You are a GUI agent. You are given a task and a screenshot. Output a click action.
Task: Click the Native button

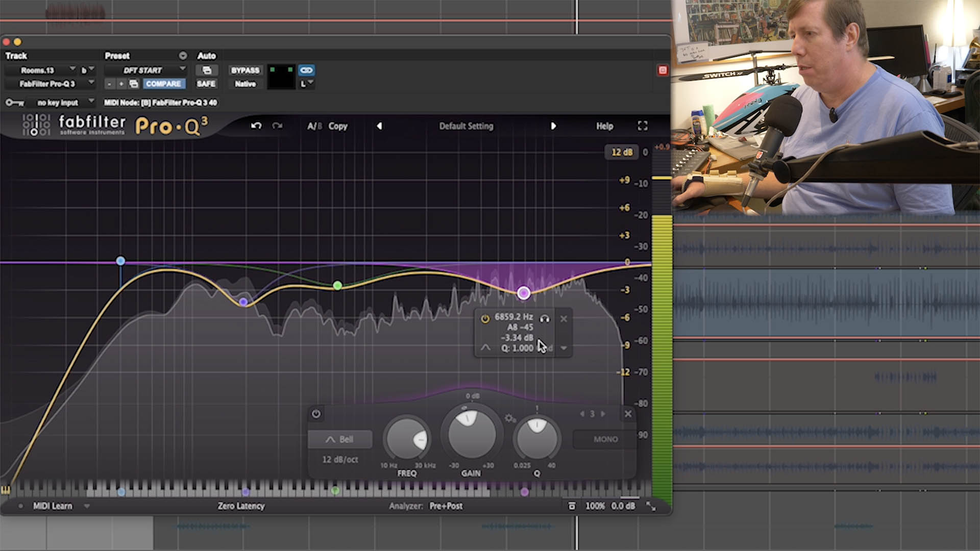(245, 84)
